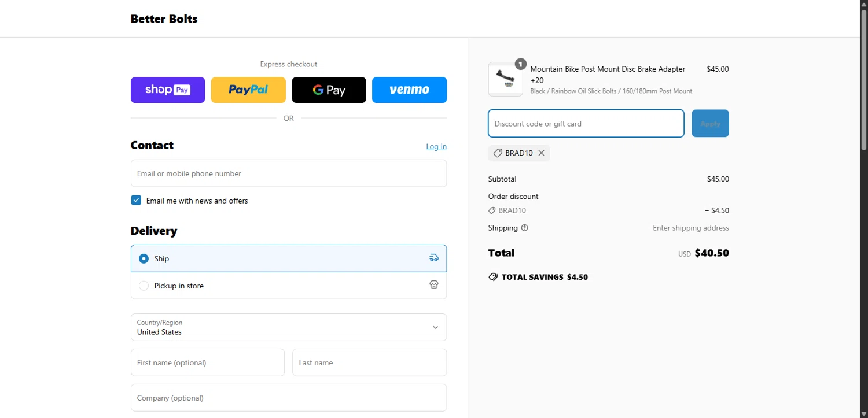Click the product title Mountain Bike Post Mount
868x418 pixels.
tap(608, 75)
